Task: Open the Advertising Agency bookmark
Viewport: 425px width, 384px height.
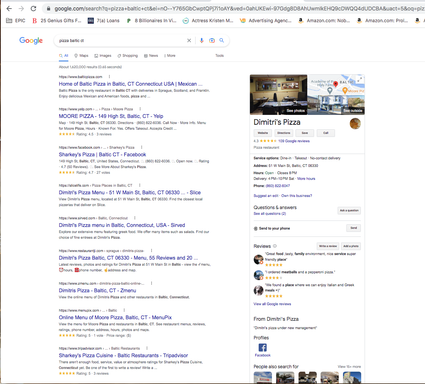Action: click(x=266, y=21)
